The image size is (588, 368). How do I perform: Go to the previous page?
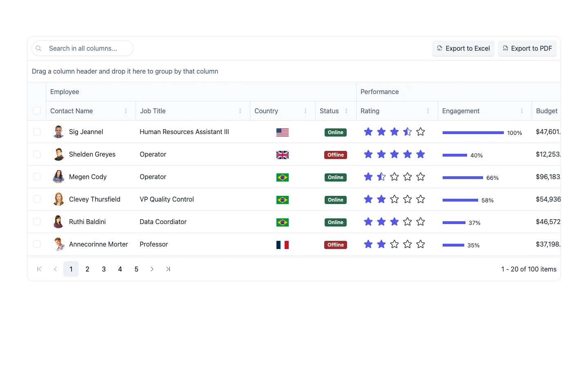coord(56,269)
